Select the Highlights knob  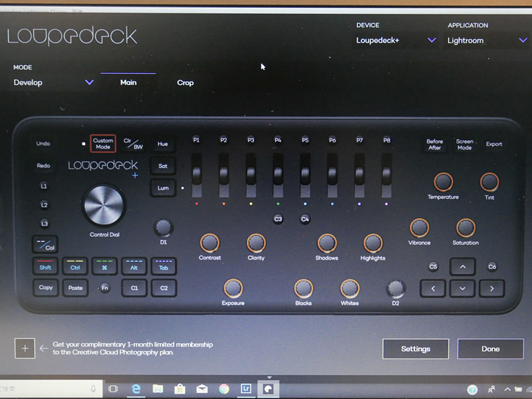point(373,243)
